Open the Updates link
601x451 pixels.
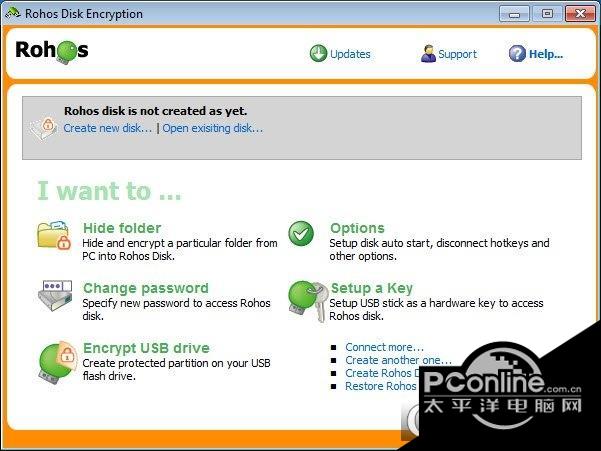point(350,54)
